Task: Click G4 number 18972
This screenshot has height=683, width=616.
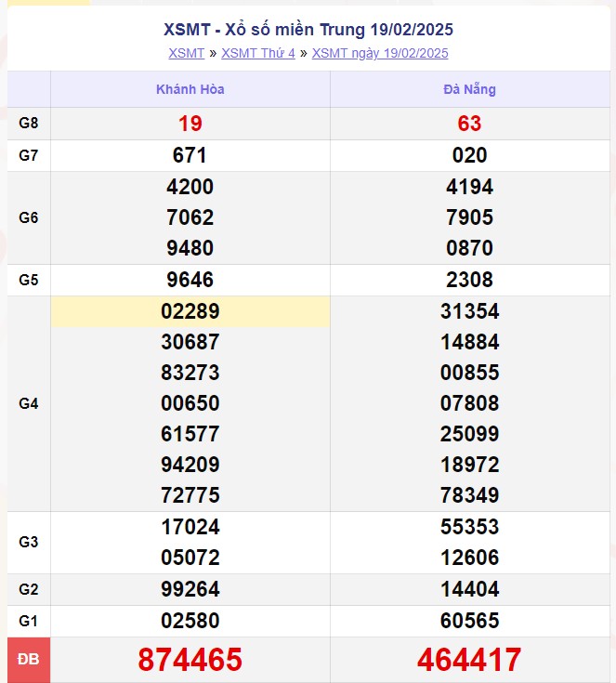Action: pyautogui.click(x=469, y=465)
